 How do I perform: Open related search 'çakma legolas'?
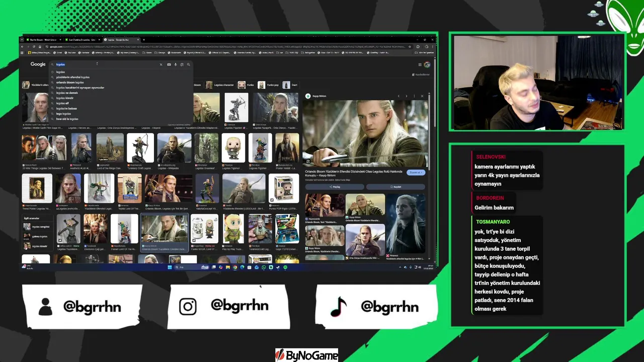pos(37,236)
